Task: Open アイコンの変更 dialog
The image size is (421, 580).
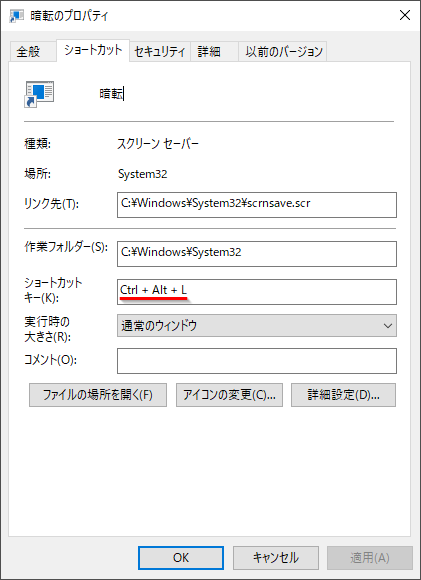Action: [x=229, y=395]
